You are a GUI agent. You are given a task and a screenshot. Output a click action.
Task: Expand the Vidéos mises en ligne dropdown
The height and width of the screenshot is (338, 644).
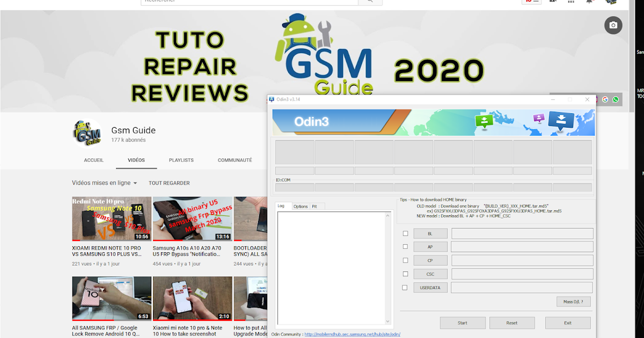(x=105, y=183)
